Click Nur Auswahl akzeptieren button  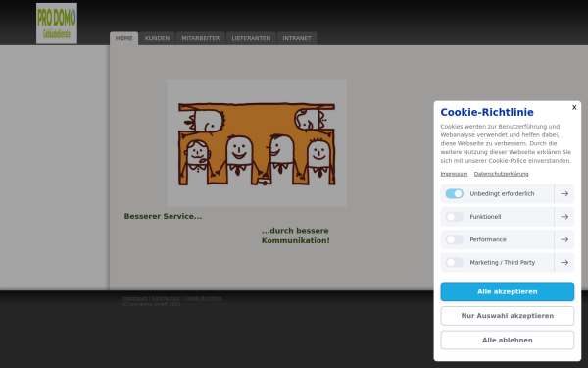(508, 316)
